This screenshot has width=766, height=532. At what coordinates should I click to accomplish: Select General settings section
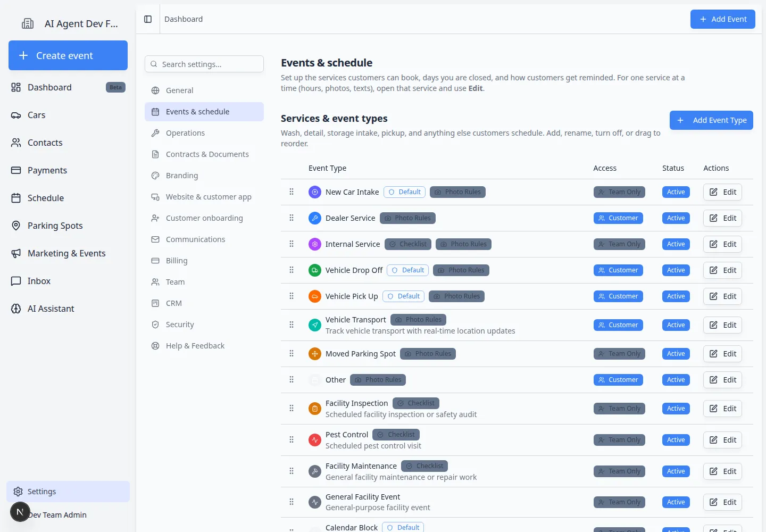(204, 90)
